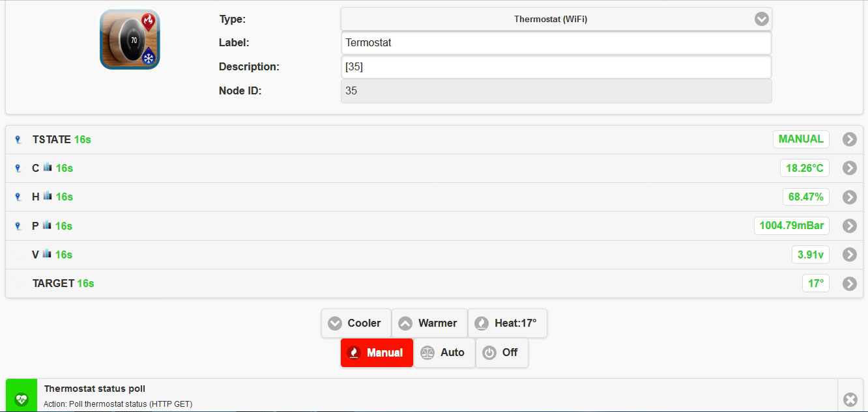Expand the P pressure row arrow

849,226
